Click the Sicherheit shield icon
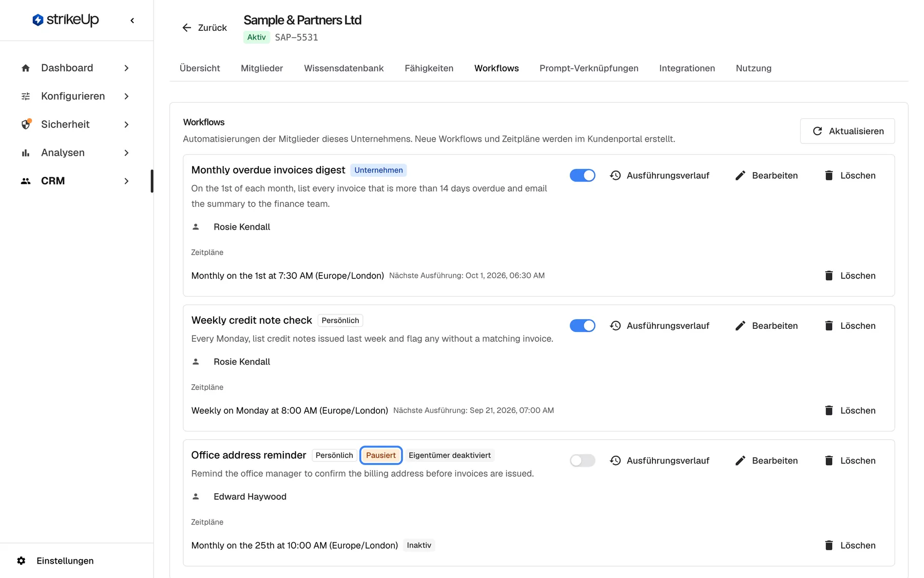924x578 pixels. tap(26, 124)
